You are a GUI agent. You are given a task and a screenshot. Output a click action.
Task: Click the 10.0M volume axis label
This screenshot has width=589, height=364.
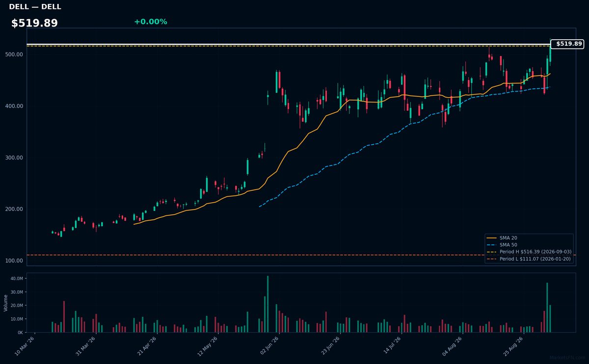point(17,319)
